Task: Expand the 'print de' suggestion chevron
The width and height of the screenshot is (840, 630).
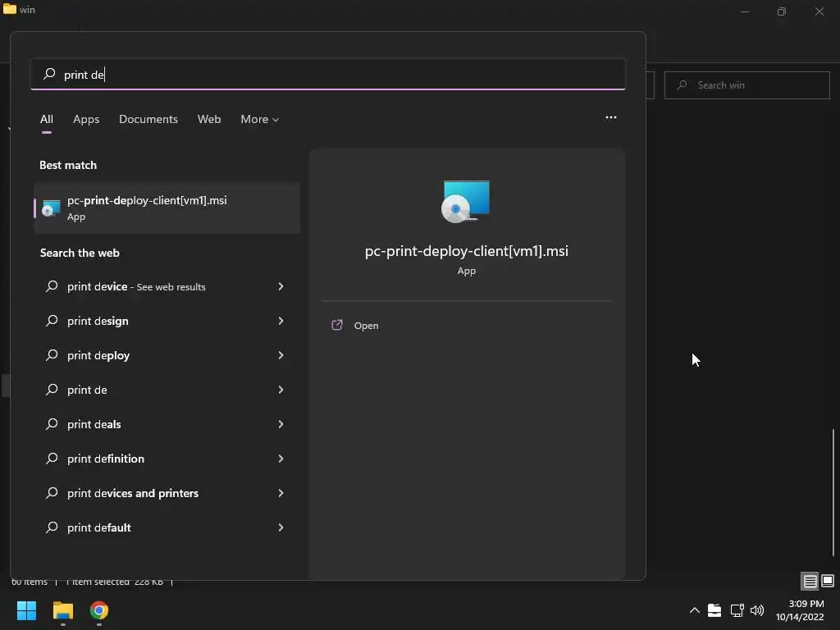Action: (x=281, y=390)
